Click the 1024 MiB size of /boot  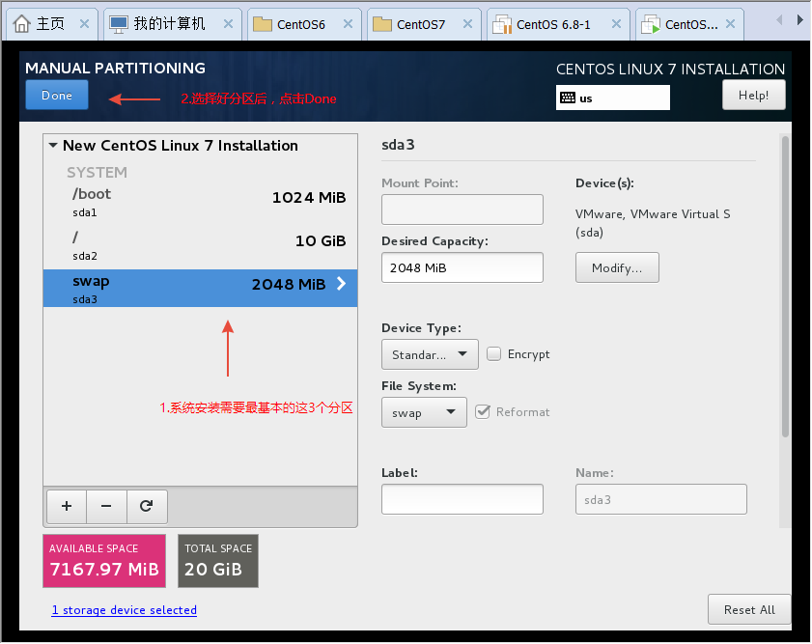tap(309, 198)
